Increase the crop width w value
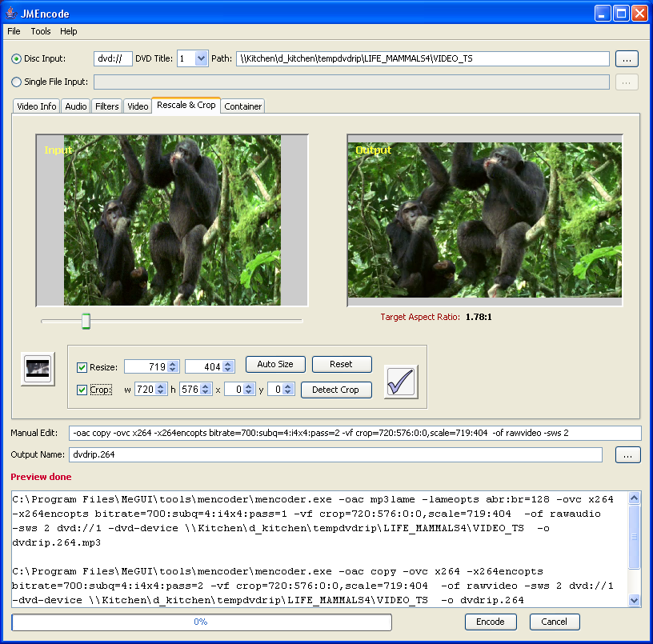 coord(161,386)
